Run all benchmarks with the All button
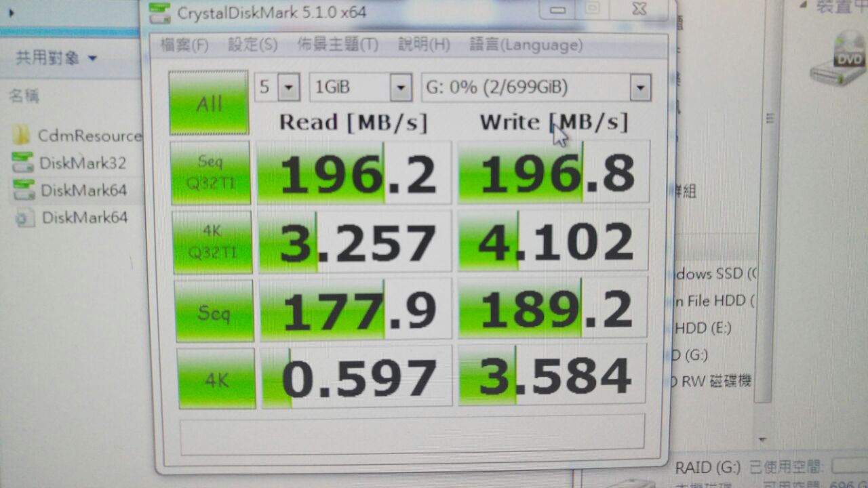The image size is (868, 488). [x=209, y=102]
